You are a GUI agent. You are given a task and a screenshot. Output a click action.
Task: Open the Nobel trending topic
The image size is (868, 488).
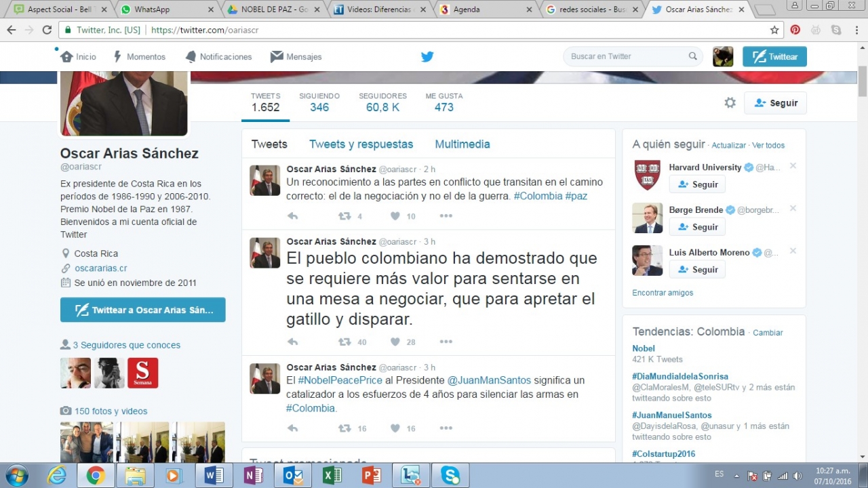pyautogui.click(x=644, y=348)
